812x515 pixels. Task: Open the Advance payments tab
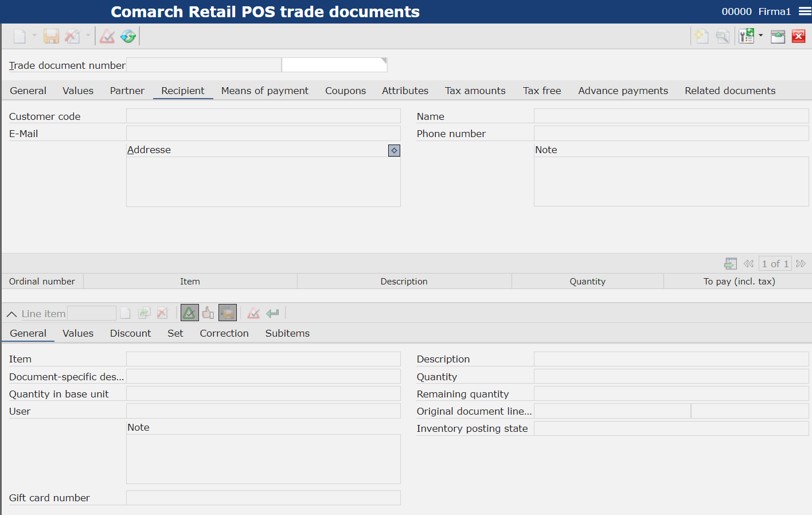click(623, 91)
